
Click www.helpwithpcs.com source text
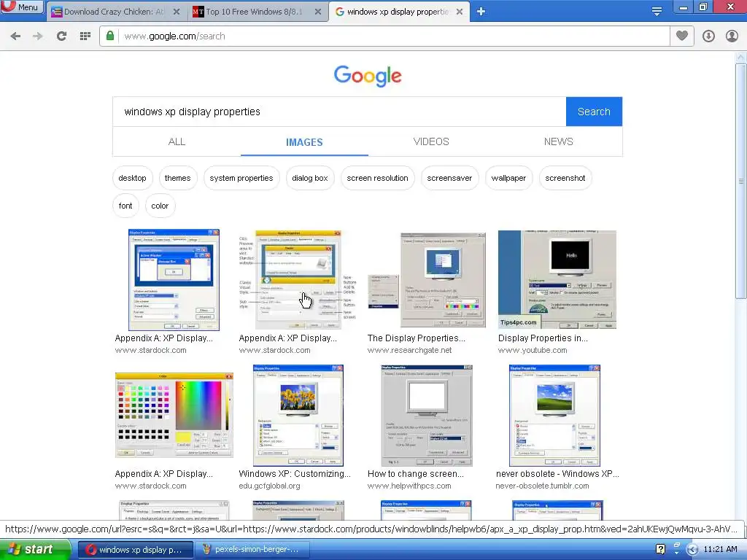(409, 486)
